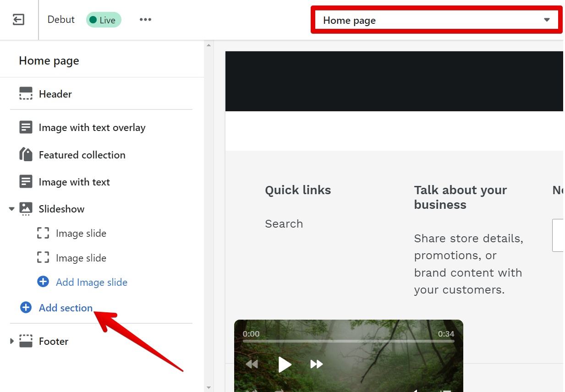Open the Home page sidebar heading
565x392 pixels.
point(49,60)
